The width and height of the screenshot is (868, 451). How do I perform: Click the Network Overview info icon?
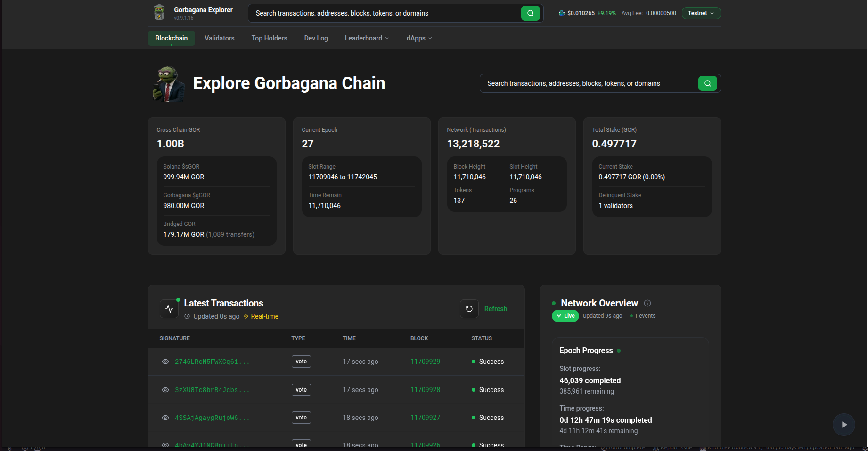coord(647,303)
